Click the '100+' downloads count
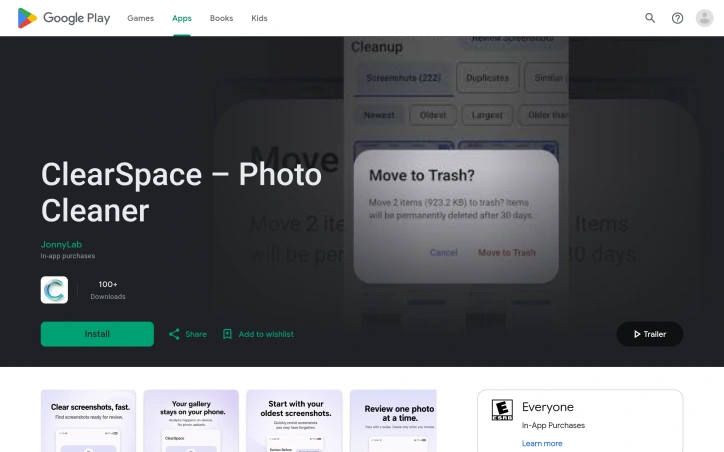The image size is (724, 452). point(108,284)
